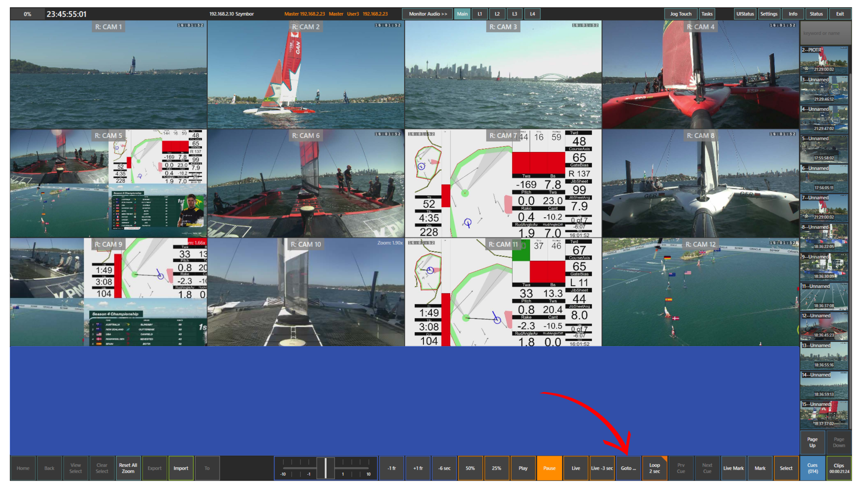Select the R: CAM 6 video view
The image size is (868, 488).
tap(306, 183)
